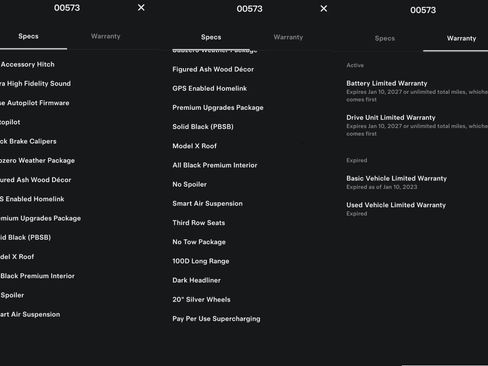Click Figured Ash Wood Décor in middle list
Screen dimensions: 488x366
pos(213,69)
